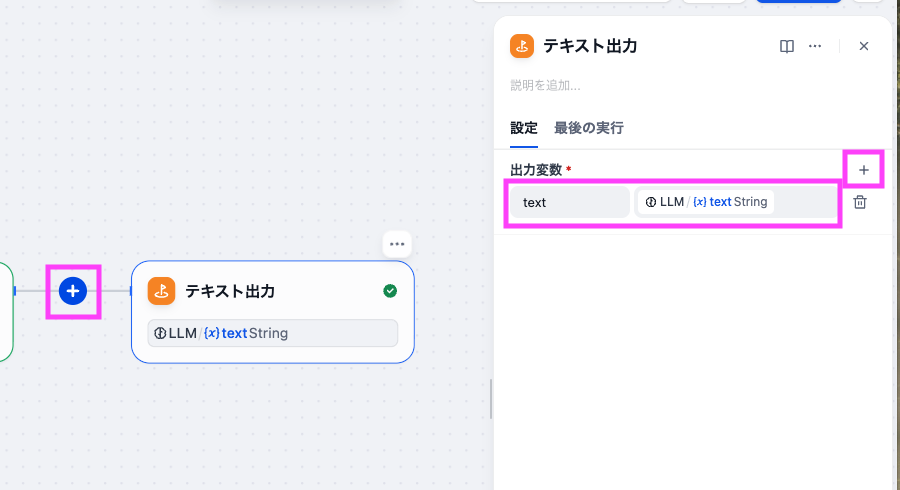900x490 pixels.
Task: Click the panel title テキスト出力 to rename
Action: click(590, 46)
